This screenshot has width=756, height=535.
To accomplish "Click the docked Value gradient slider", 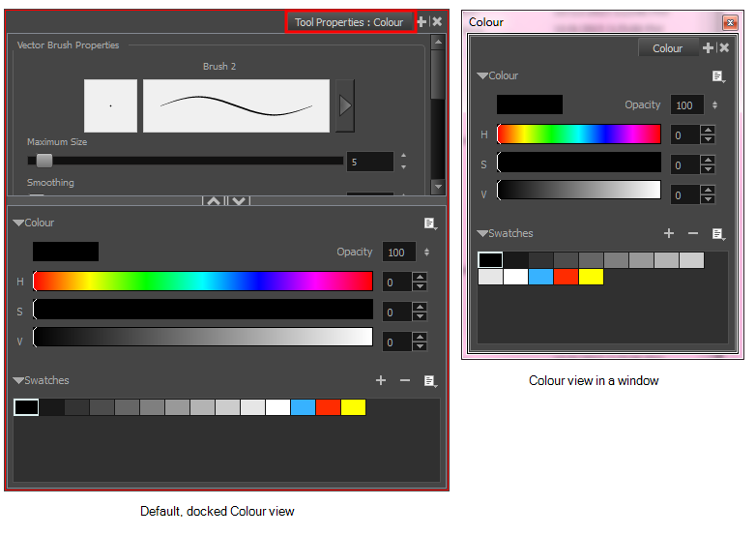I will 203,337.
